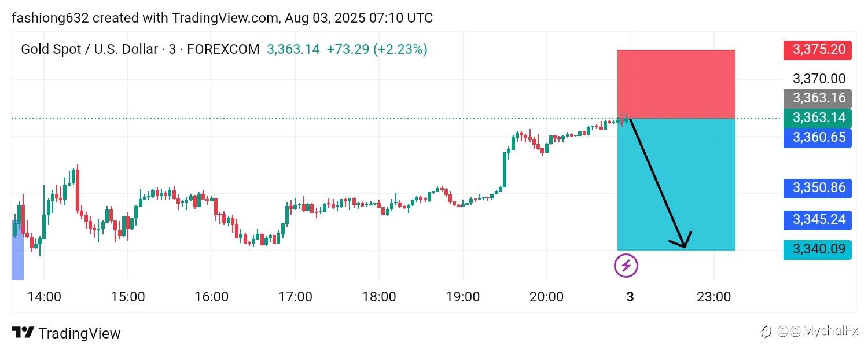Image resolution: width=868 pixels, height=353 pixels.
Task: Click the 3,350.86 blue price label
Action: pos(818,188)
